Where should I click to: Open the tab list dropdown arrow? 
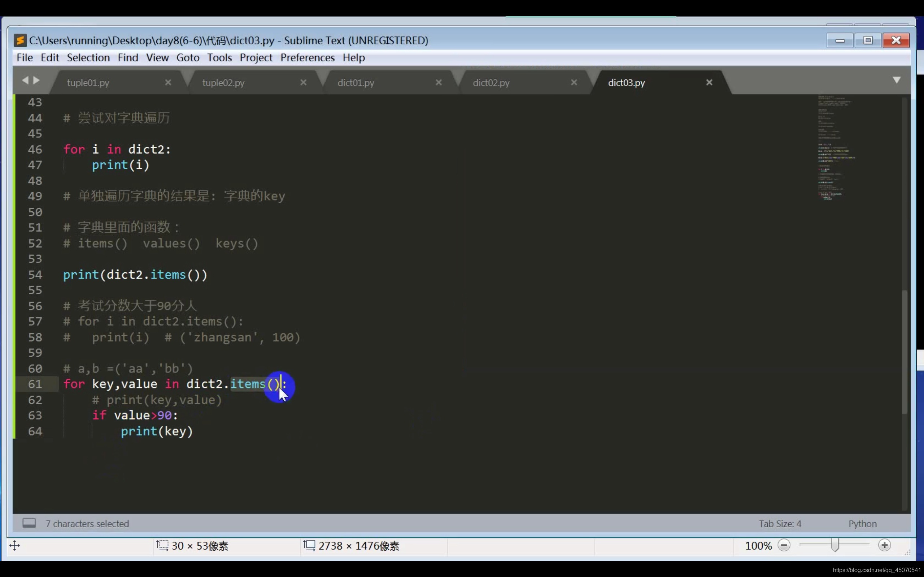[897, 80]
